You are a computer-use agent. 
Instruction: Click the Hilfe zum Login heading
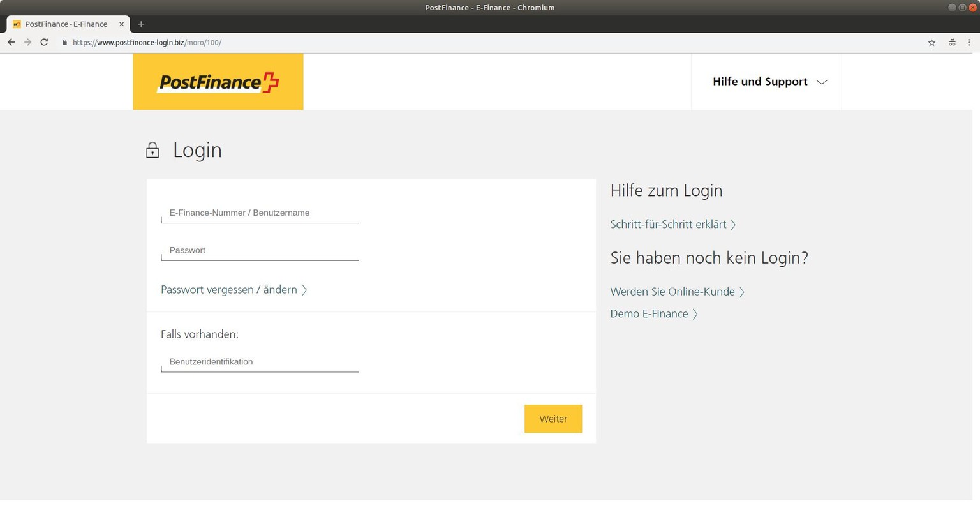tap(666, 191)
